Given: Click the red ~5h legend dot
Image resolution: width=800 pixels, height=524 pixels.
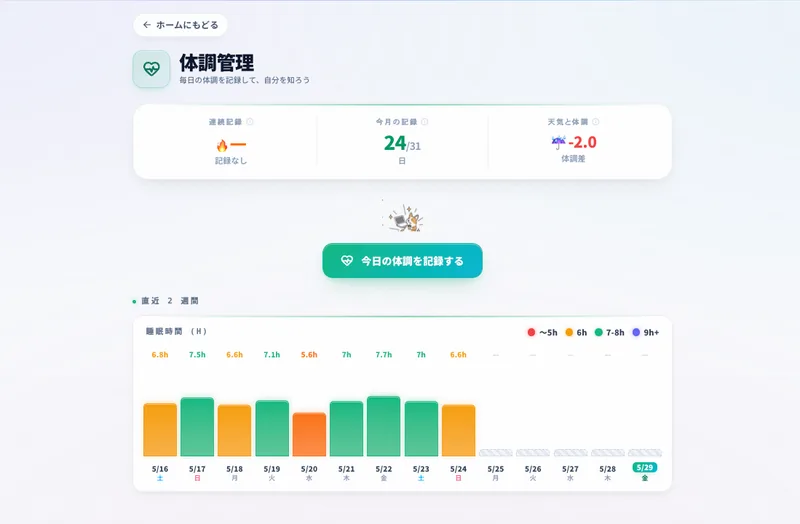Looking at the screenshot, I should [x=531, y=332].
